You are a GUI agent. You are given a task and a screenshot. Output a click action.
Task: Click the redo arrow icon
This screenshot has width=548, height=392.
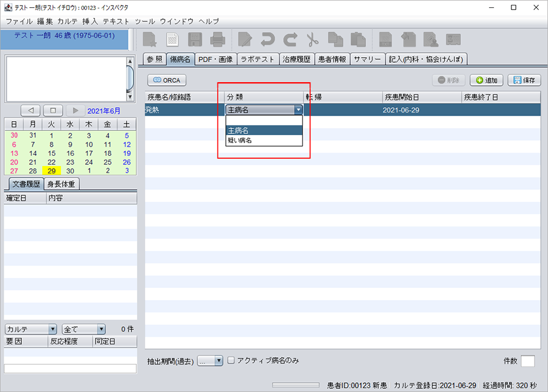click(x=290, y=40)
